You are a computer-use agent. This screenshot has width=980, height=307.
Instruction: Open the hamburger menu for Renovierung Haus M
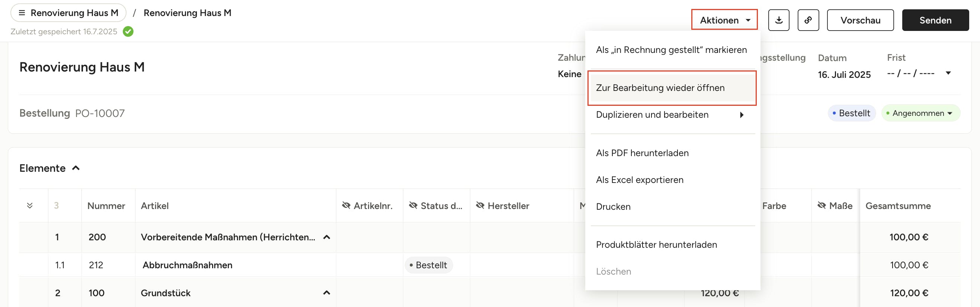[22, 13]
